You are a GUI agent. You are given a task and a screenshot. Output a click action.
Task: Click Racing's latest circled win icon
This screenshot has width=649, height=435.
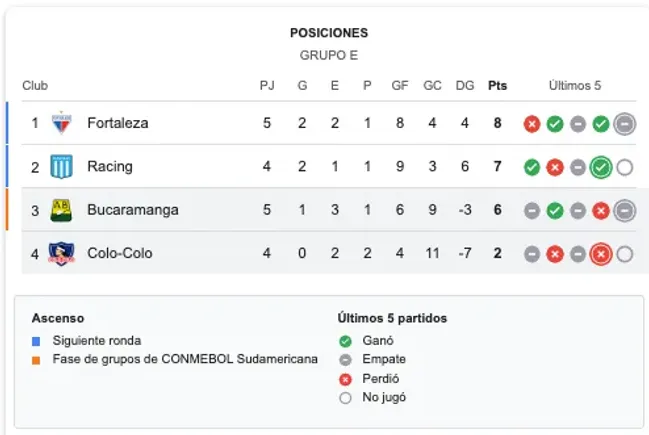[x=601, y=167]
